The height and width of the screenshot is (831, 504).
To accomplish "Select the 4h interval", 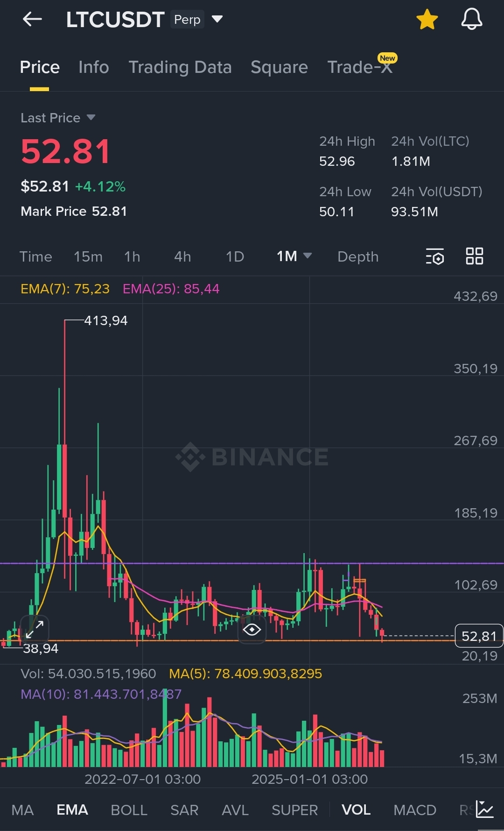I will 182,256.
